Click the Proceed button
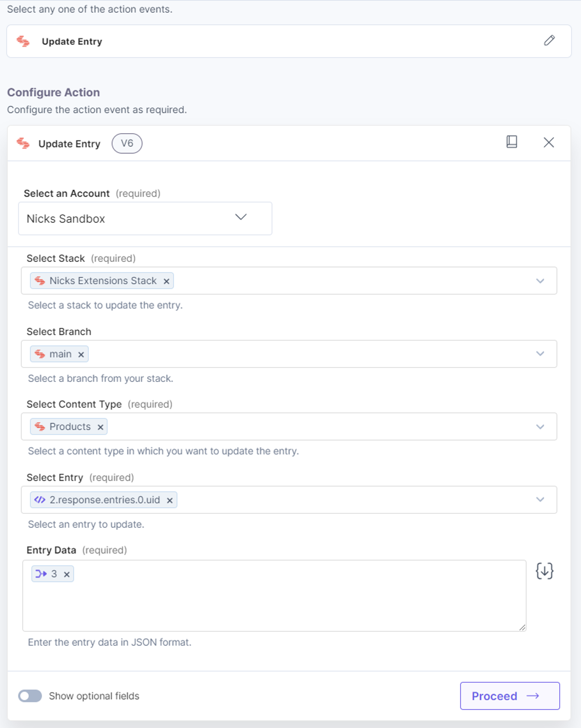 point(510,696)
